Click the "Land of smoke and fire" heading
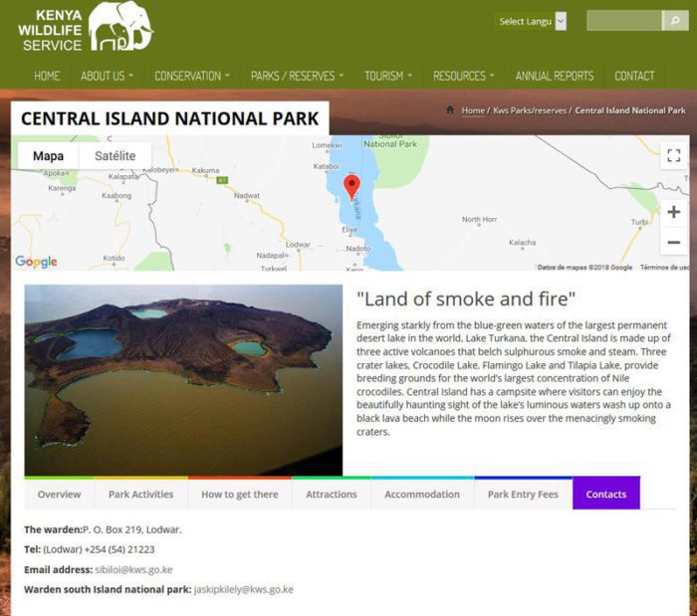 [466, 299]
